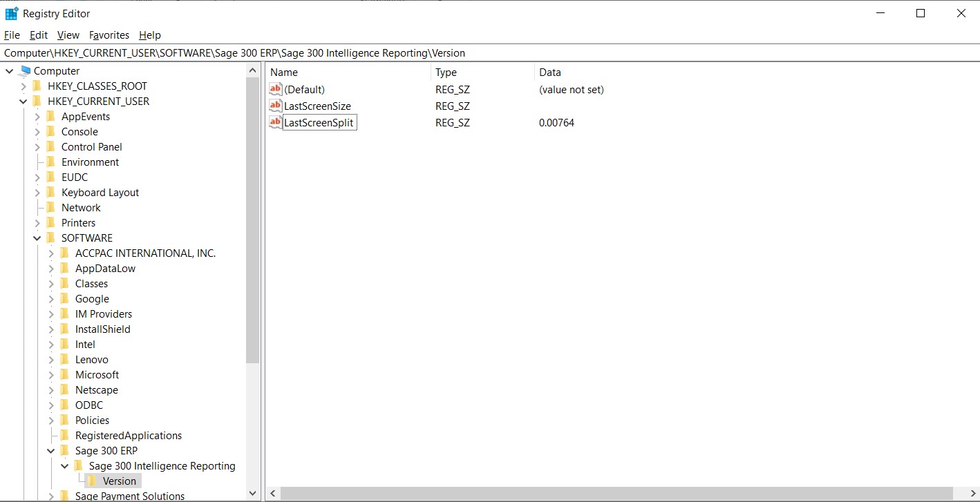The image size is (980, 502).
Task: Click the (Default) string value icon
Action: click(276, 89)
